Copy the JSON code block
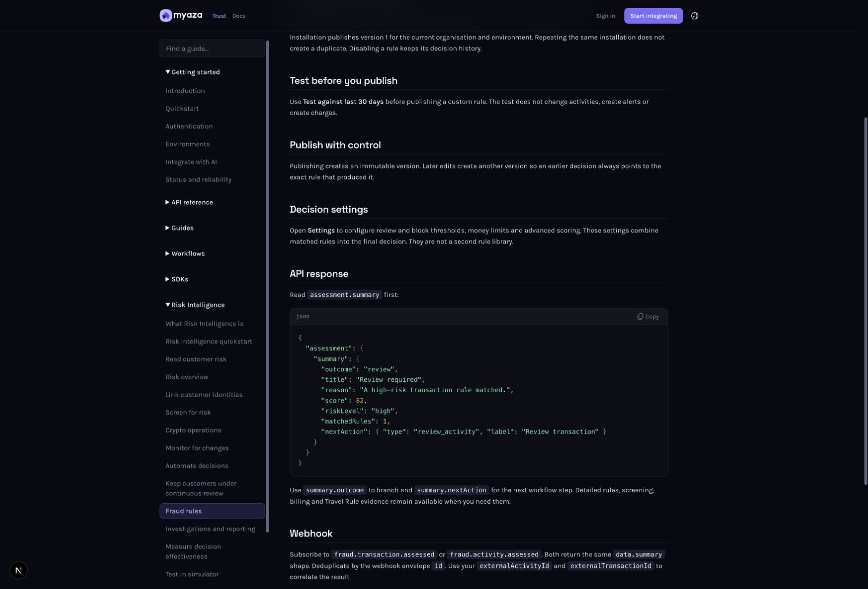This screenshot has width=868, height=589. [648, 316]
